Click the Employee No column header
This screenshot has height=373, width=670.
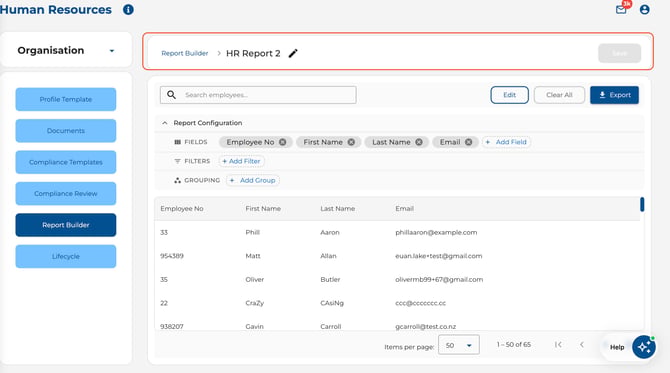tap(182, 209)
